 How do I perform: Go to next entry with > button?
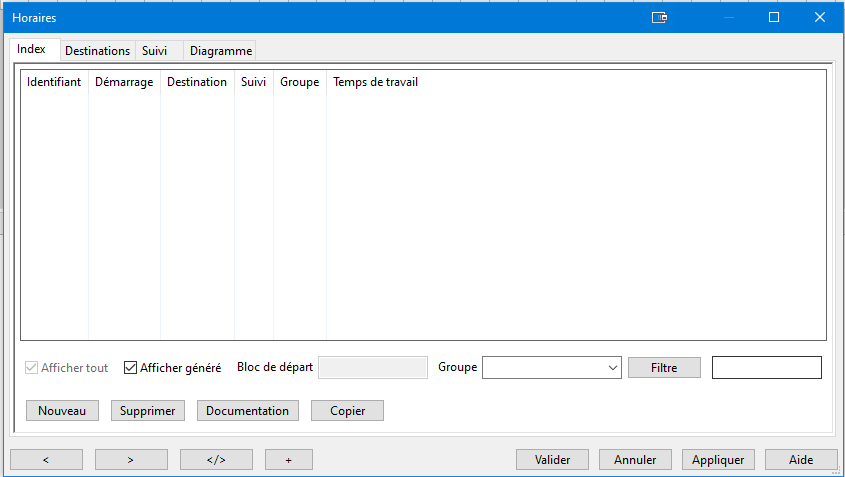[x=131, y=460]
